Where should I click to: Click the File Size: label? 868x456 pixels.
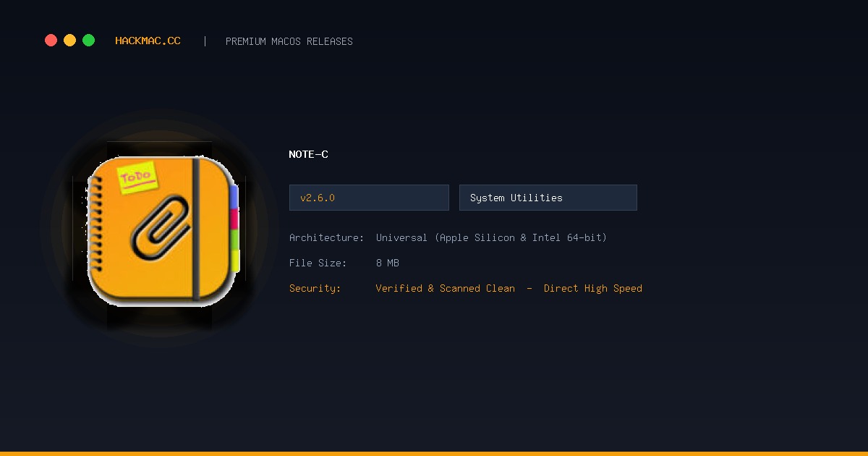point(318,263)
